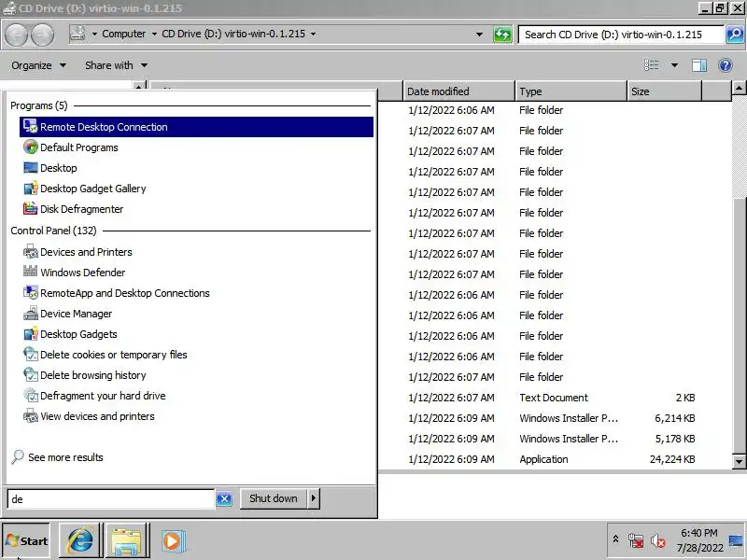The height and width of the screenshot is (560, 747).
Task: Clear the start menu search text
Action: click(x=224, y=499)
